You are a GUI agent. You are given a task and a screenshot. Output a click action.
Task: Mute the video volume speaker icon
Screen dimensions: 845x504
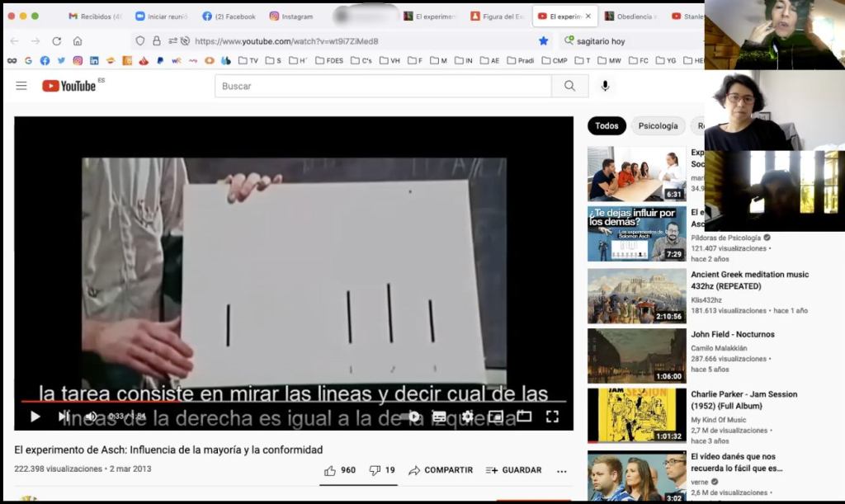(91, 417)
